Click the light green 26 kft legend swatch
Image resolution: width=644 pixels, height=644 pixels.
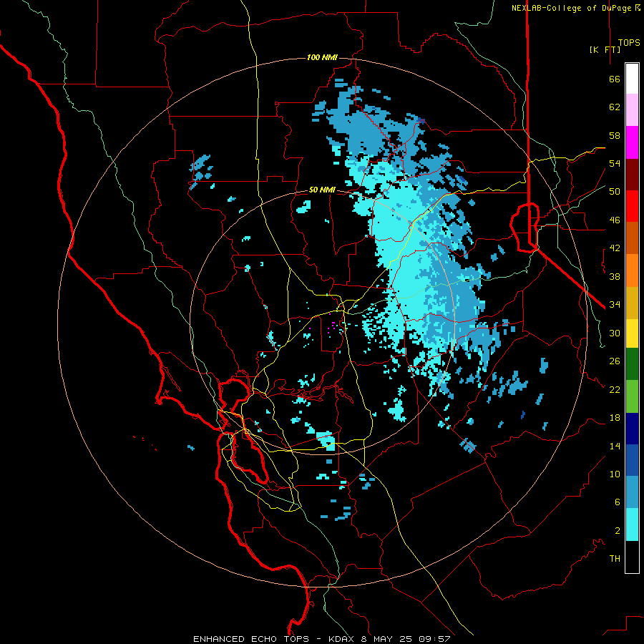tap(632, 396)
